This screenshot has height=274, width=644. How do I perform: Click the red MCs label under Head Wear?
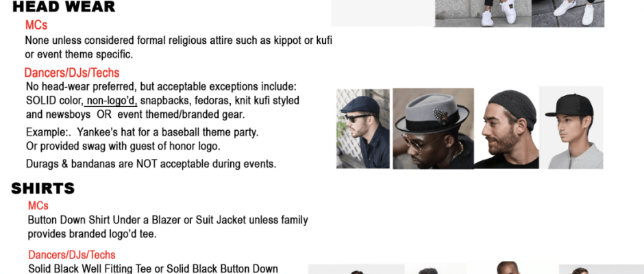[x=36, y=25]
